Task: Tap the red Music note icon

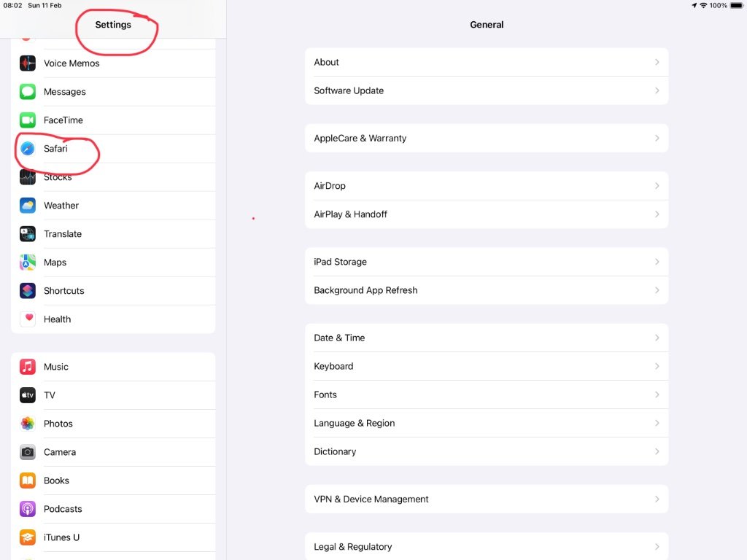Action: (28, 367)
